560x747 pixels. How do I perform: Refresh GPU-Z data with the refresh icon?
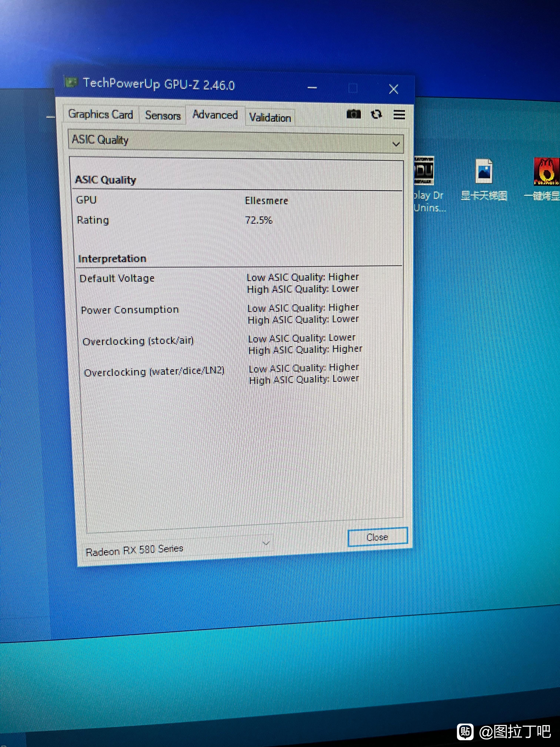coord(376,114)
